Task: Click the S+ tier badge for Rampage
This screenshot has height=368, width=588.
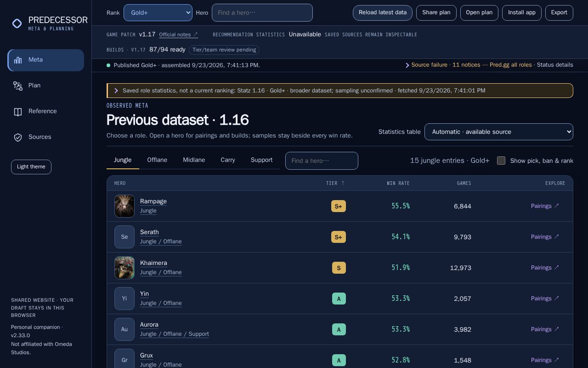Action: pyautogui.click(x=339, y=207)
